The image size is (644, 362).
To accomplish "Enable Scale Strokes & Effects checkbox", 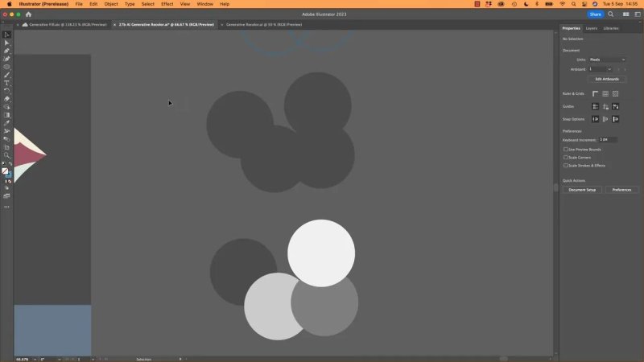I will pos(566,166).
